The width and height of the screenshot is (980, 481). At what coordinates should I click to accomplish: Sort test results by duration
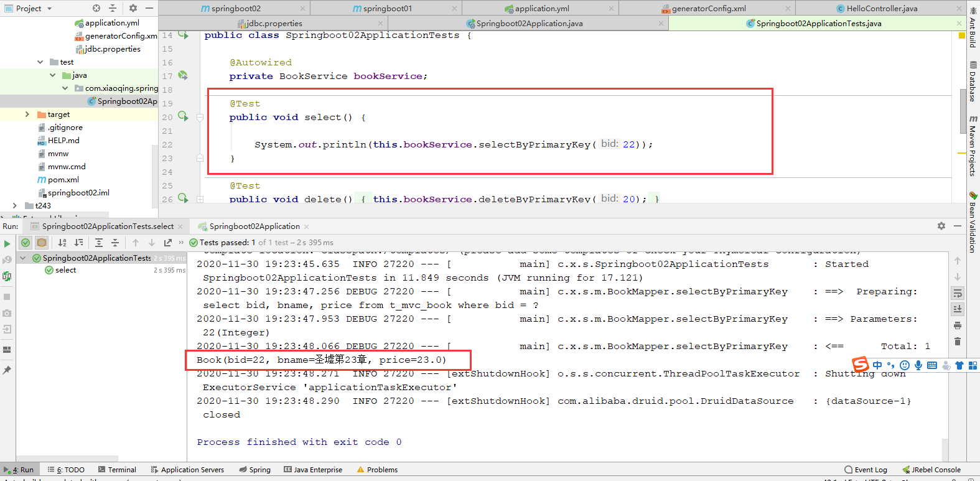(x=78, y=243)
